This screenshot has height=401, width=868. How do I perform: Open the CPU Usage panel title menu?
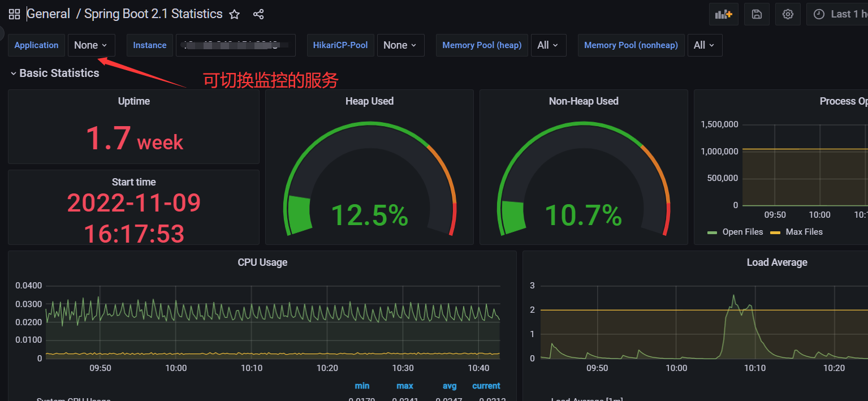262,262
